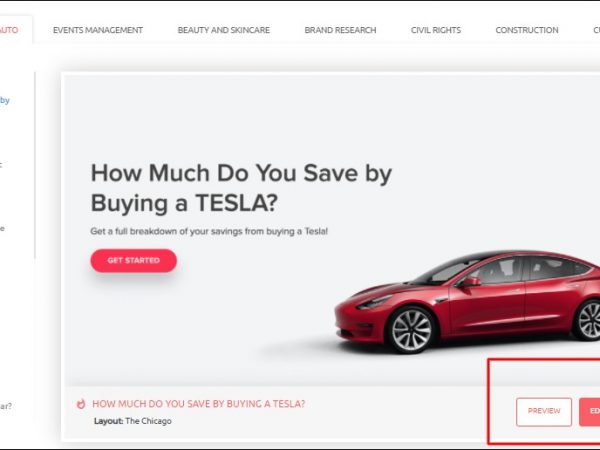Click the left sidebar vertical scrollbar
Viewport: 600px width, 450px height.
35,165
